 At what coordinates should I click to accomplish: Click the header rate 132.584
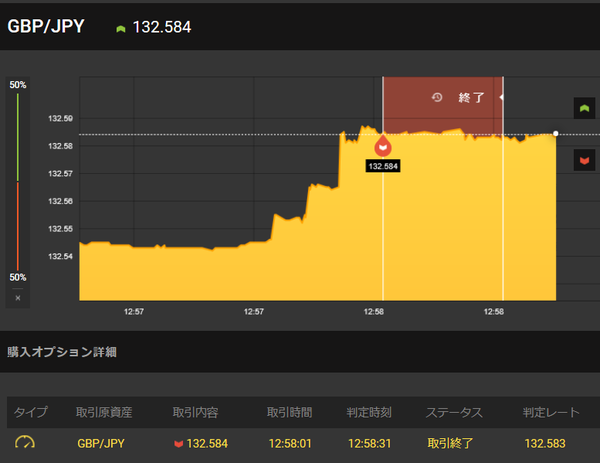(x=161, y=27)
